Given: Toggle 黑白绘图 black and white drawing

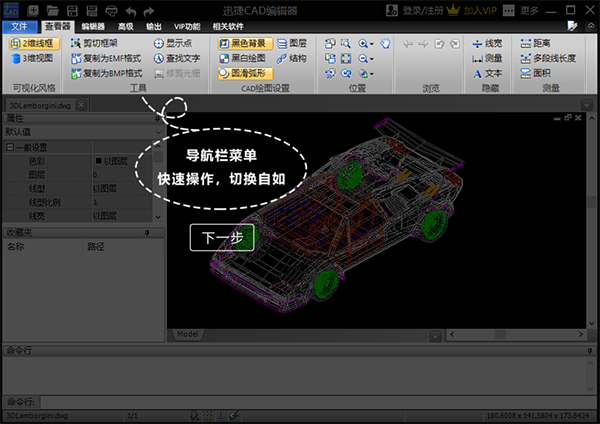Looking at the screenshot, I should tap(242, 58).
